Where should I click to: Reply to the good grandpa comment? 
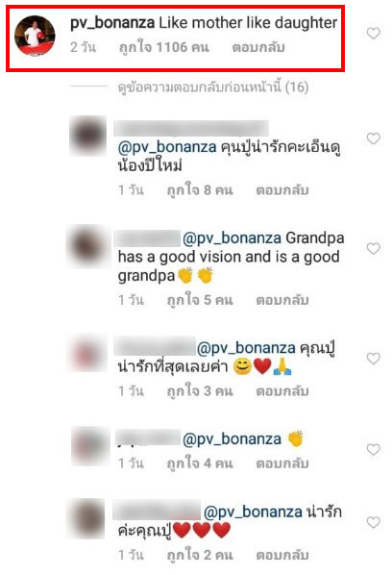click(x=282, y=300)
